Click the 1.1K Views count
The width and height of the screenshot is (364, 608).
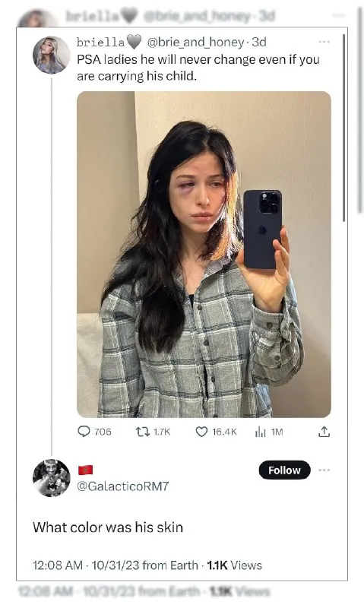(235, 565)
